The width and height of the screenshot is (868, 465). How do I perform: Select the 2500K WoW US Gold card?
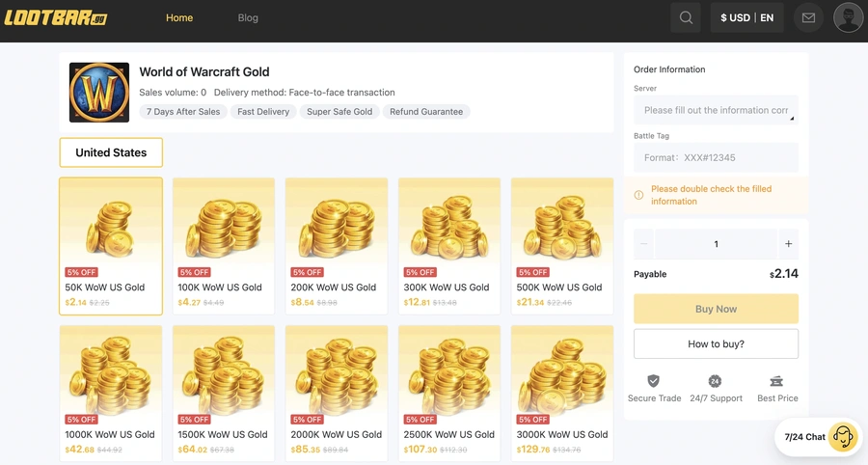449,394
